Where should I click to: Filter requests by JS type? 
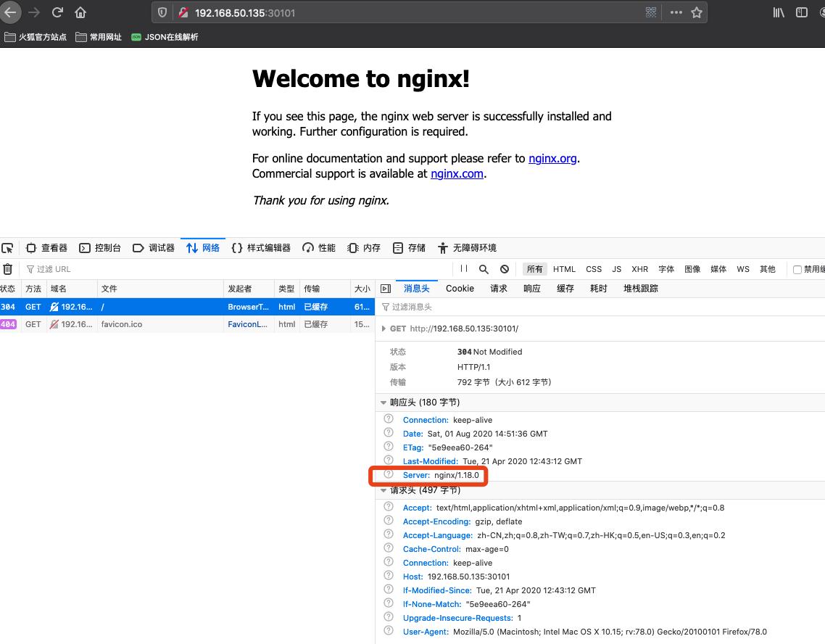click(x=617, y=269)
